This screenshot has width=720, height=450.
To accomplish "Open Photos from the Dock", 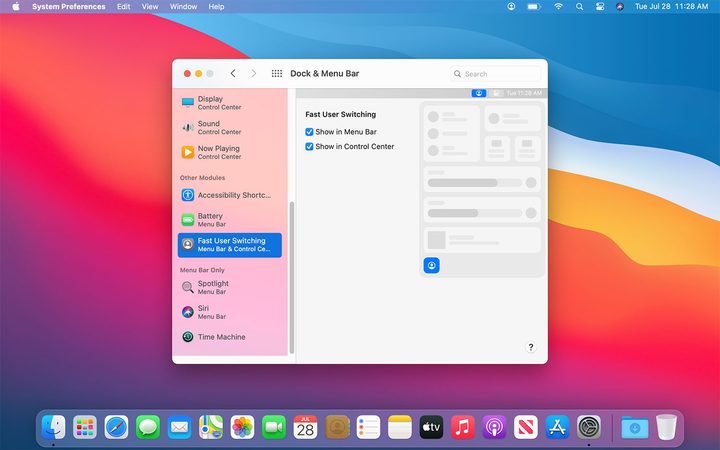I will (242, 427).
